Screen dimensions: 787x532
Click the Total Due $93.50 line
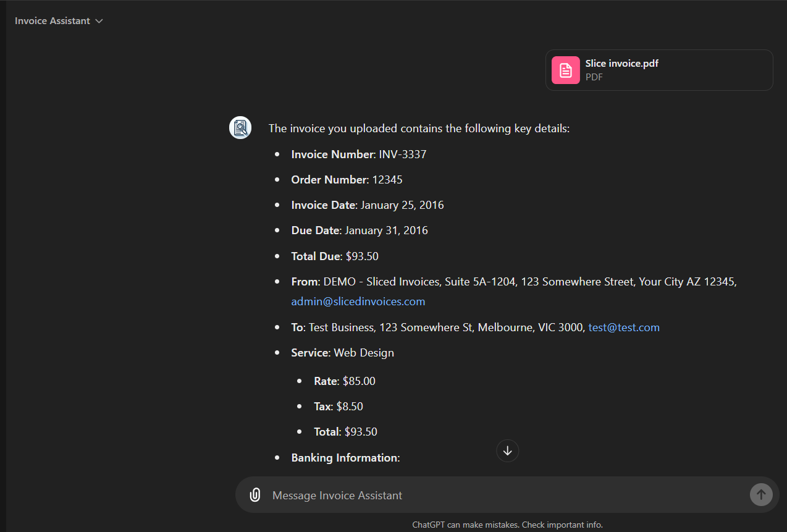coord(335,256)
